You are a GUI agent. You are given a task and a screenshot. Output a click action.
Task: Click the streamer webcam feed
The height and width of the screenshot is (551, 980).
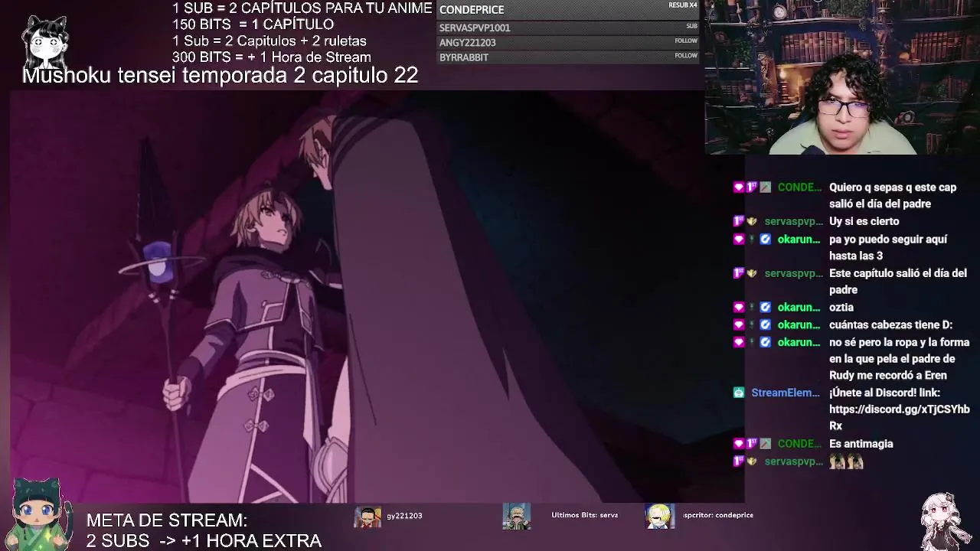coord(841,77)
